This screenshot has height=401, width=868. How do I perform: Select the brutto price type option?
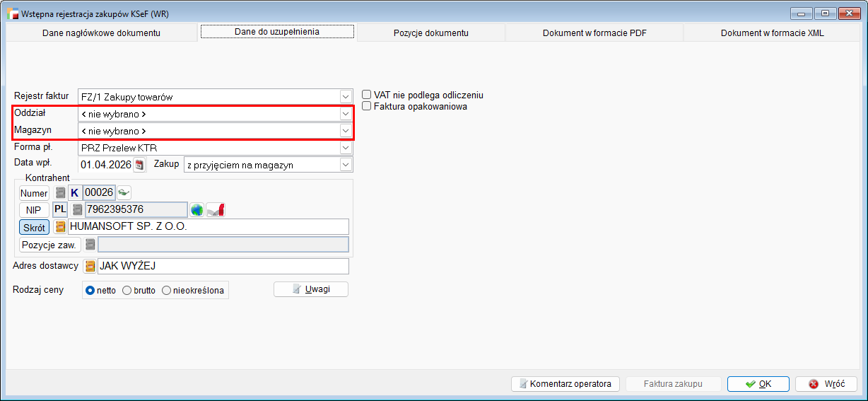pyautogui.click(x=127, y=291)
